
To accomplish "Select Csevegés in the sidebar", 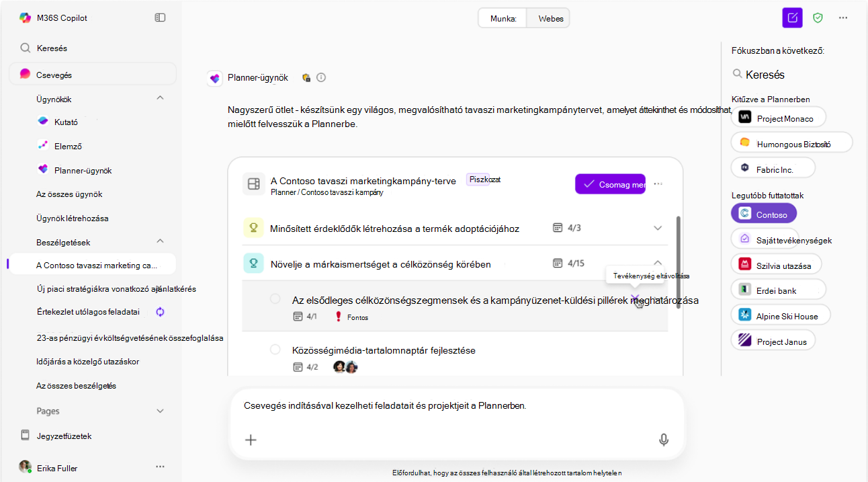I will [93, 75].
